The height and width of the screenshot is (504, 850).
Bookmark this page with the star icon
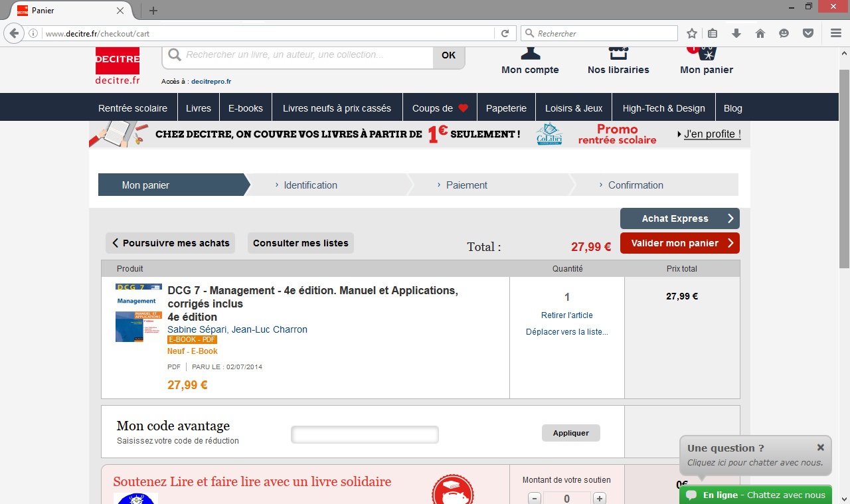(x=692, y=33)
